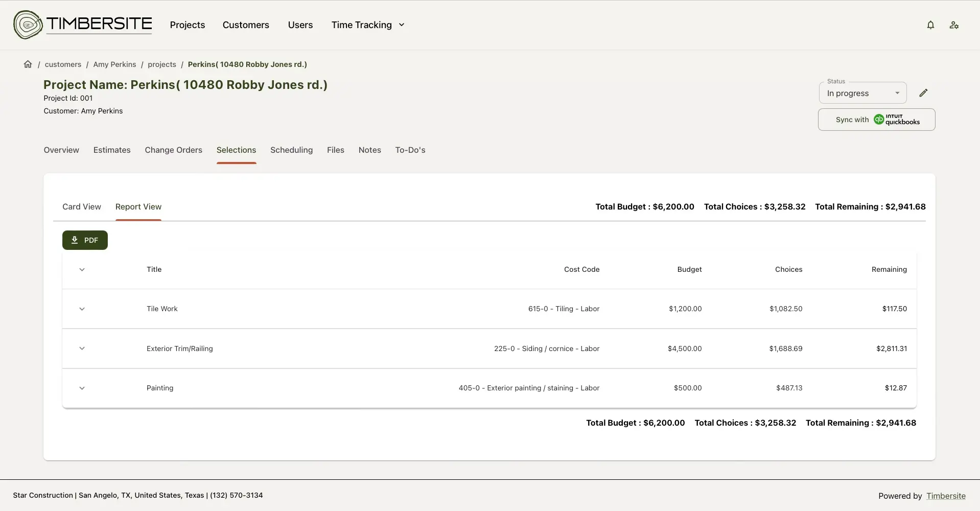Open user account settings icon
This screenshot has height=511, width=980.
(x=953, y=25)
